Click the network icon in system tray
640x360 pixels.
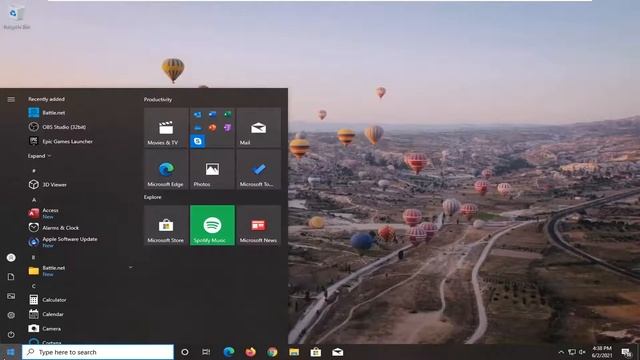click(x=572, y=352)
